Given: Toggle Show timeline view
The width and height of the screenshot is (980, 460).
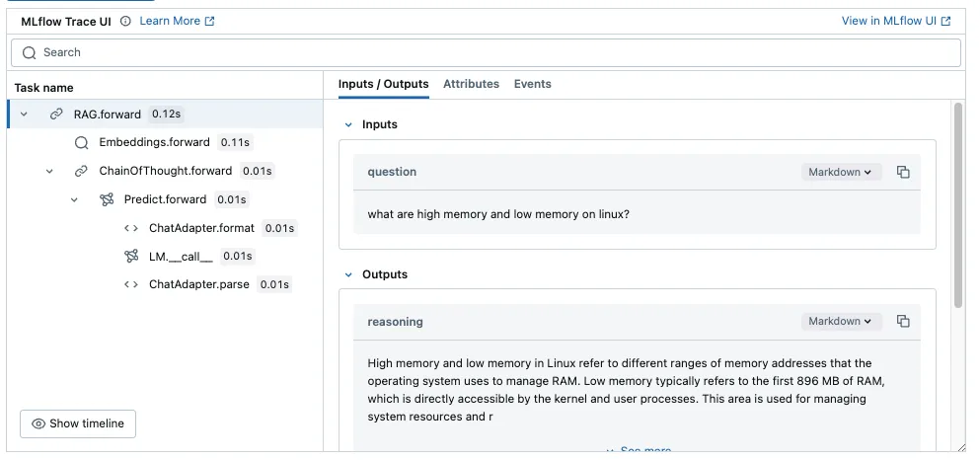Looking at the screenshot, I should point(78,423).
